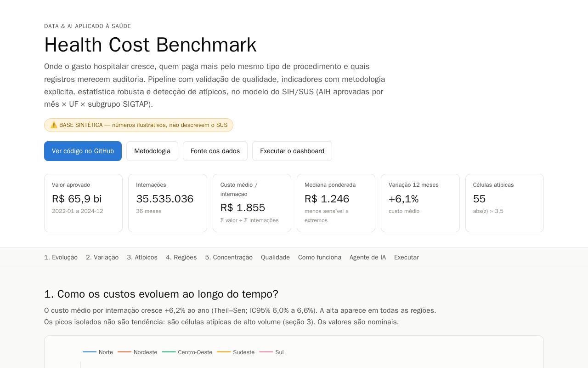Select the Executar nav link
The width and height of the screenshot is (588, 368).
point(407,257)
